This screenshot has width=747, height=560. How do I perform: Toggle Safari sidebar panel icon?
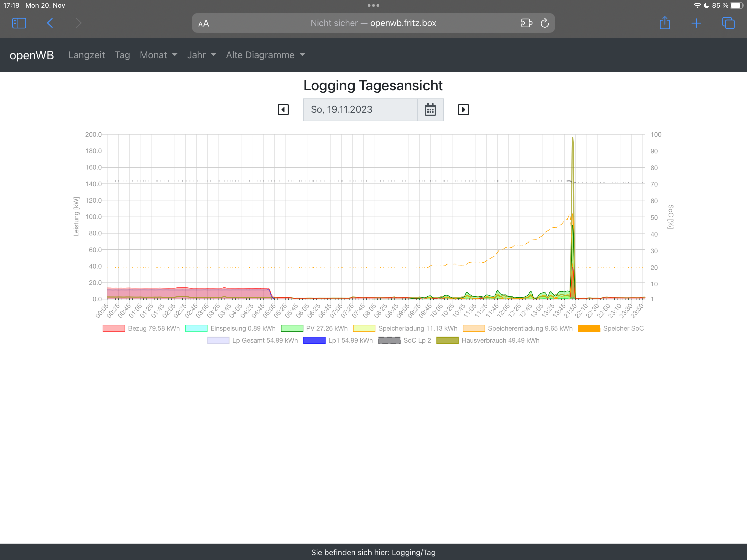pos(19,23)
